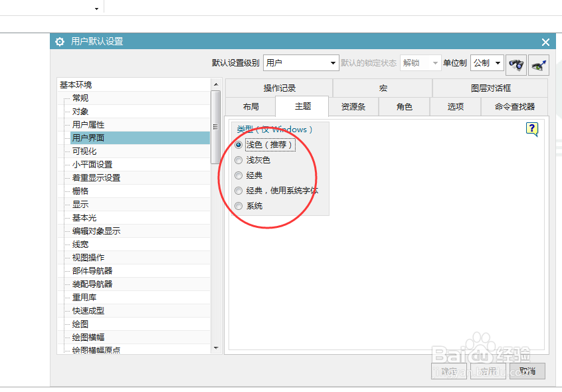Click the gear icon in dialog title

click(60, 42)
